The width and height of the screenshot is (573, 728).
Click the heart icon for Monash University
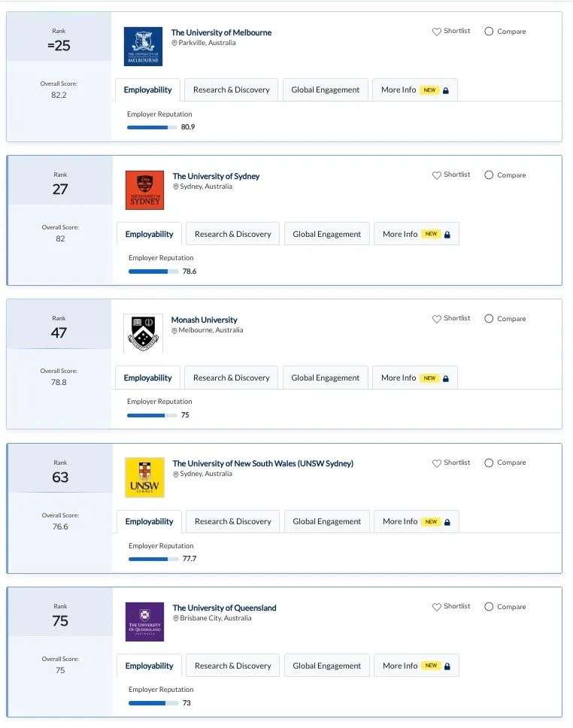(436, 319)
